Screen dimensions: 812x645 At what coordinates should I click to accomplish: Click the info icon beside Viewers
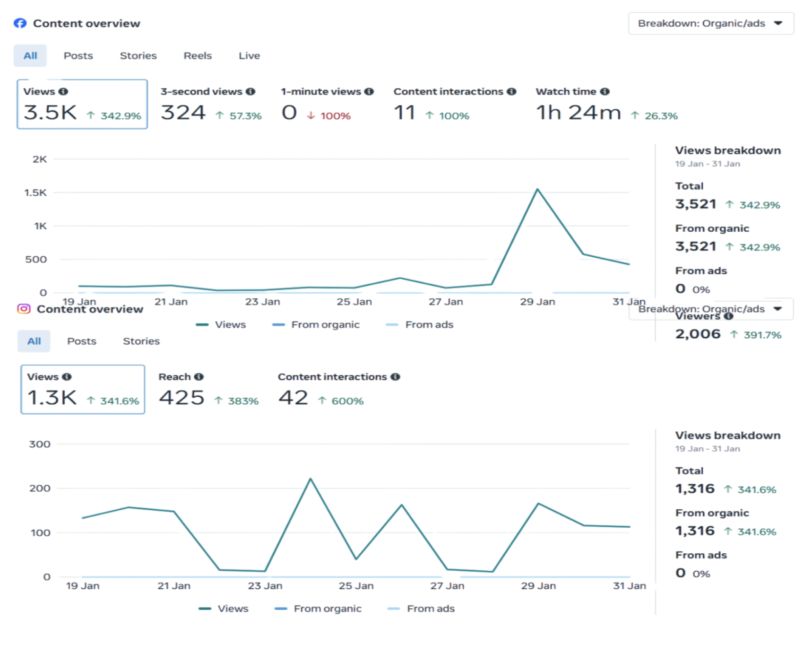click(x=729, y=316)
